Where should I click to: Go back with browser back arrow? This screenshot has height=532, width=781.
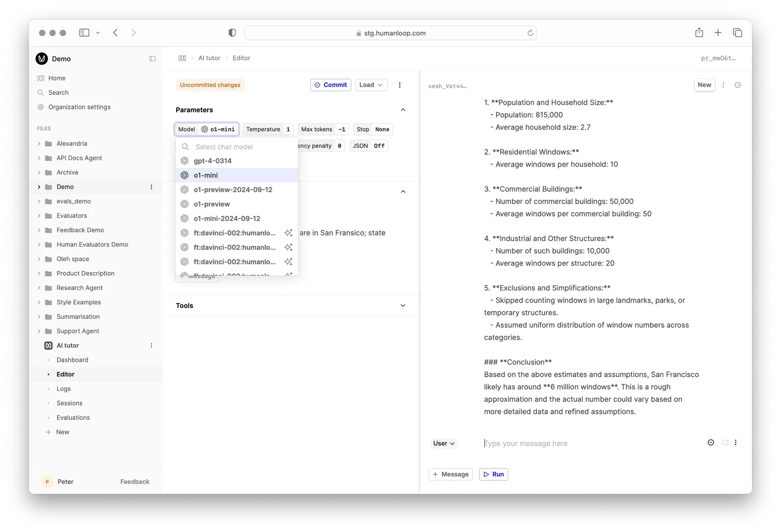(x=115, y=33)
